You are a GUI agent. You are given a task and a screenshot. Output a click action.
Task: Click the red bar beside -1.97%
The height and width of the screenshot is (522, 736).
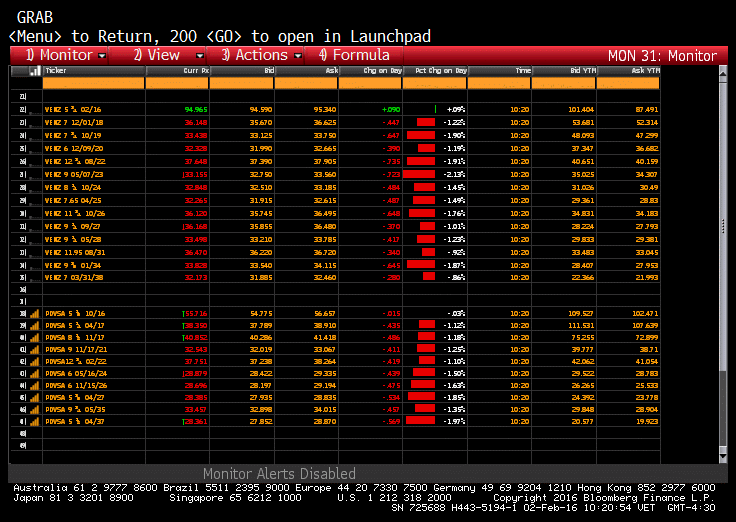pyautogui.click(x=421, y=421)
